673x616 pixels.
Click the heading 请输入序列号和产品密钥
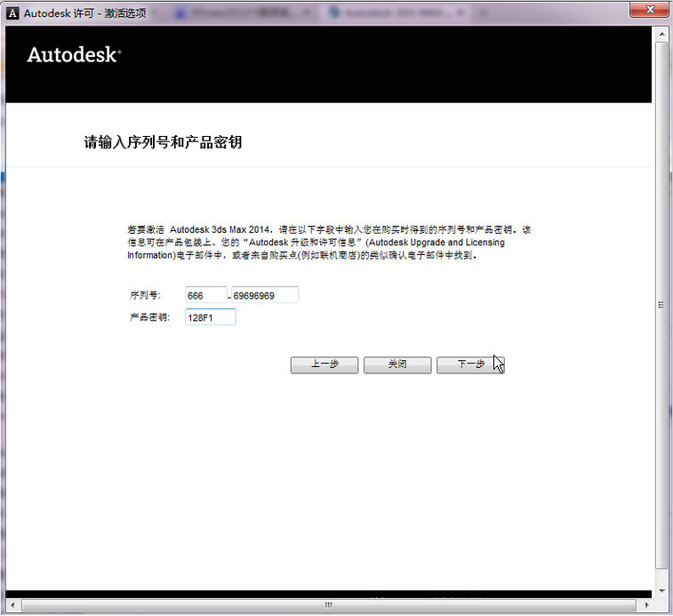click(163, 142)
